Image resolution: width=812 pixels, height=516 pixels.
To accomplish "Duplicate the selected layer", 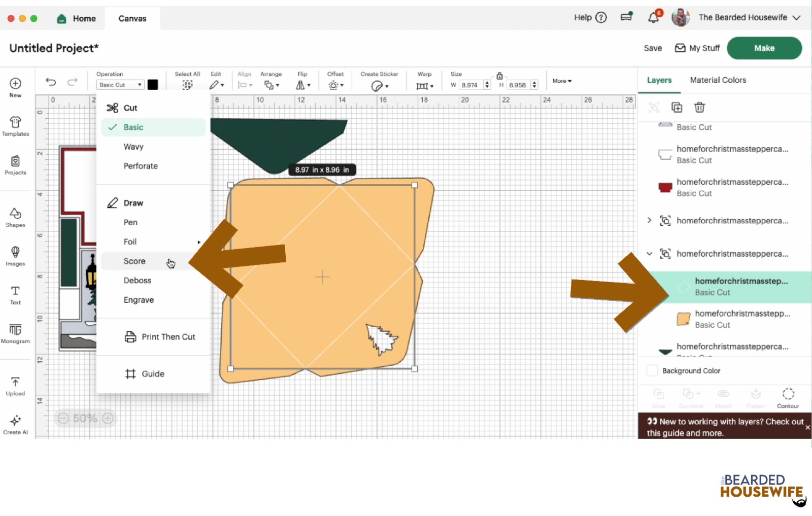I will click(x=676, y=107).
